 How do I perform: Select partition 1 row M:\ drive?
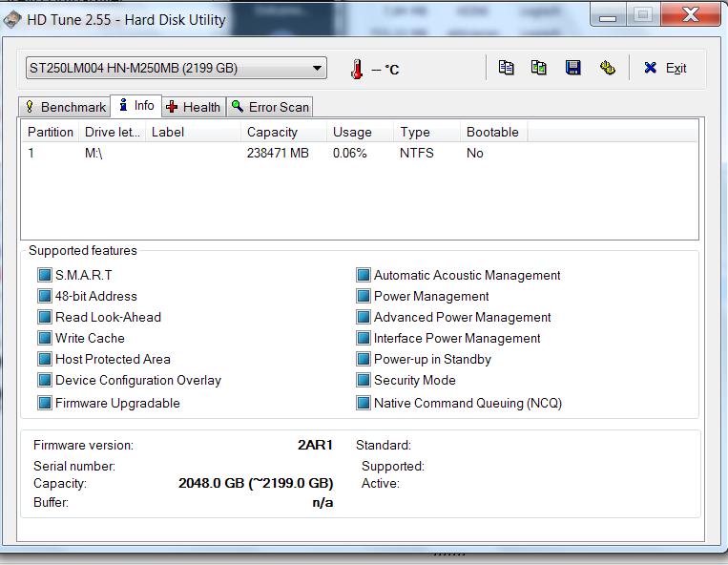coord(360,153)
